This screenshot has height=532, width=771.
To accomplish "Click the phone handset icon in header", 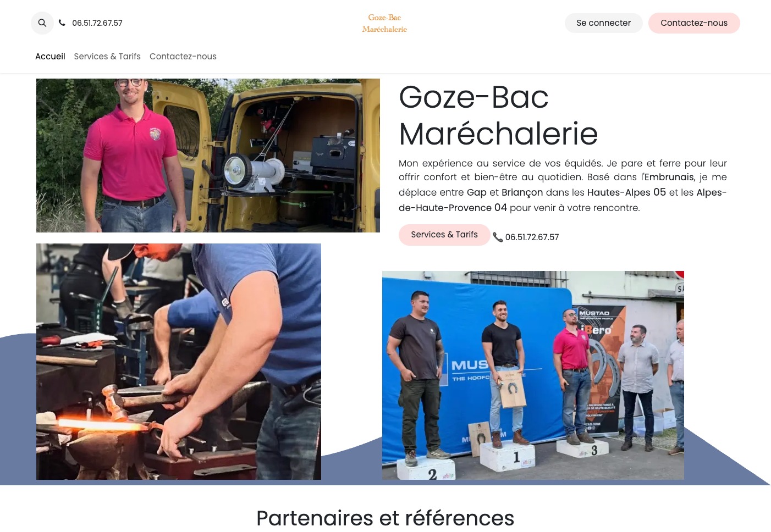I will 62,23.
